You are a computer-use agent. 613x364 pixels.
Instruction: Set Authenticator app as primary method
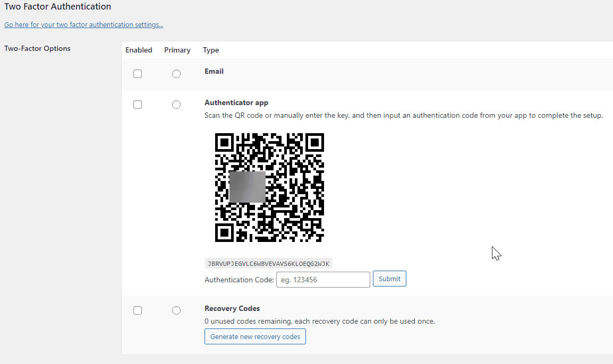[176, 104]
